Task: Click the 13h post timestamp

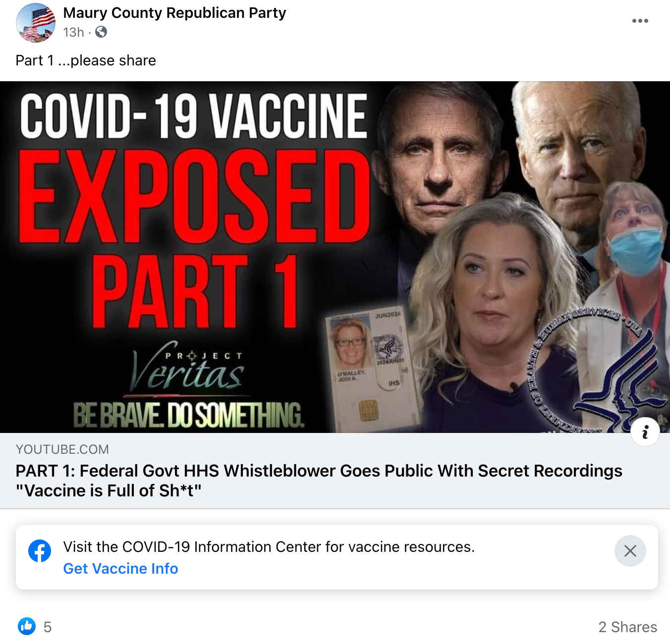Action: point(73,32)
